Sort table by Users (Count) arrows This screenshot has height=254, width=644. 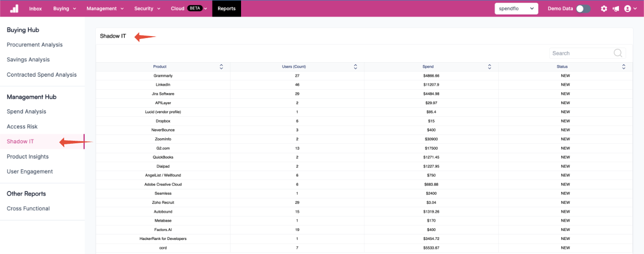click(355, 67)
